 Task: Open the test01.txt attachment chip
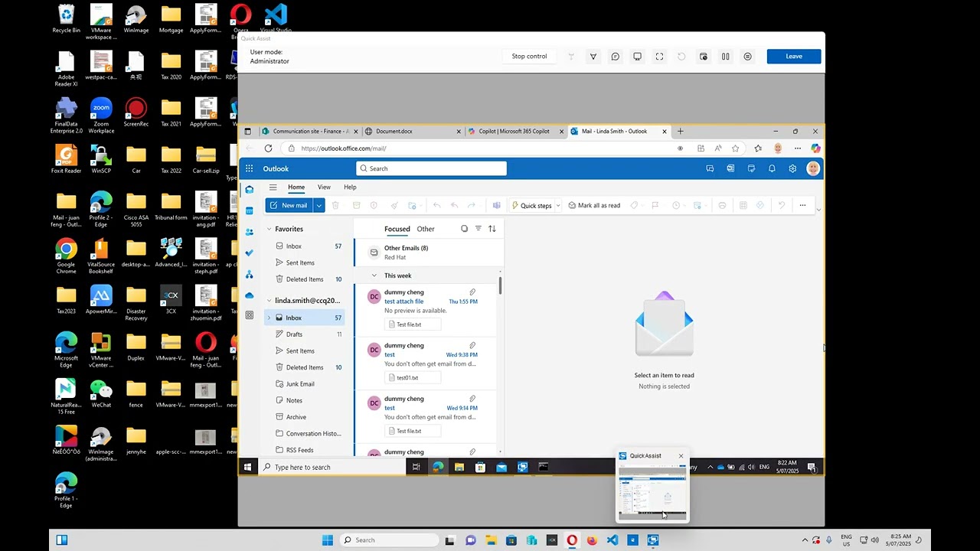pyautogui.click(x=412, y=377)
